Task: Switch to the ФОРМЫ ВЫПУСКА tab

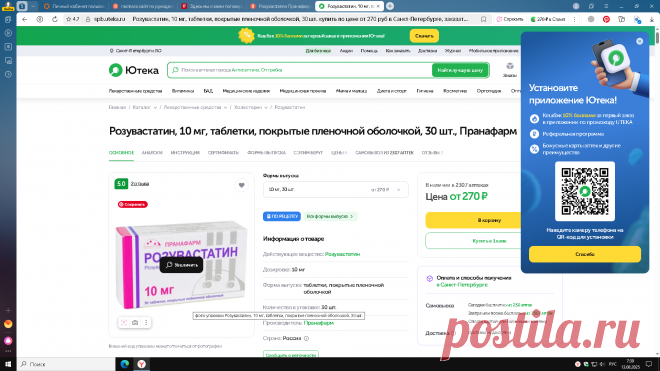Action: [266, 153]
